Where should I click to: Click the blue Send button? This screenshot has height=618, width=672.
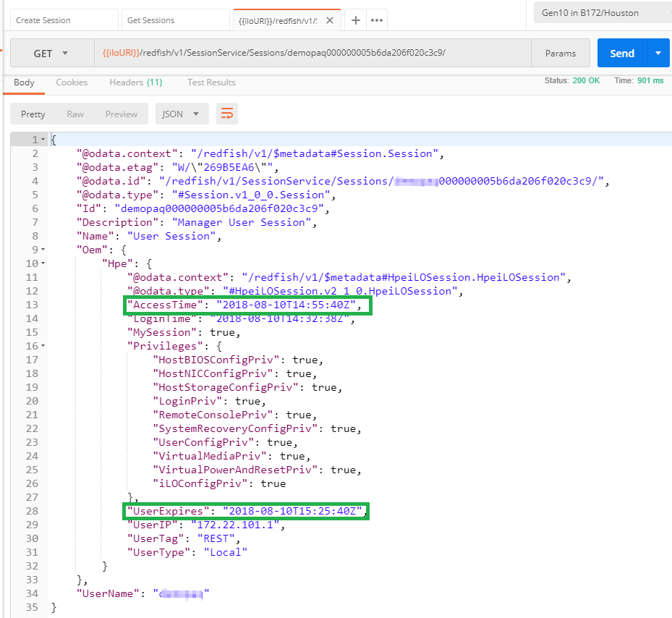621,53
